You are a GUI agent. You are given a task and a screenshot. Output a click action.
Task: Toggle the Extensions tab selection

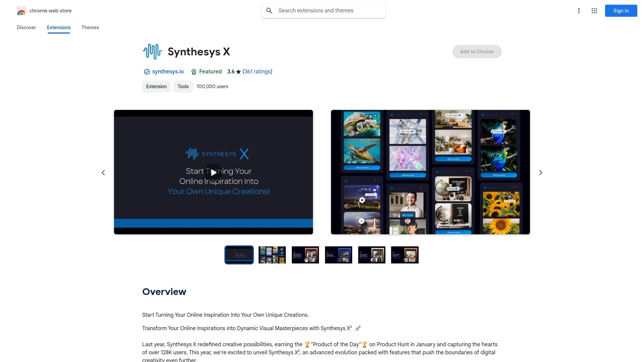58,27
